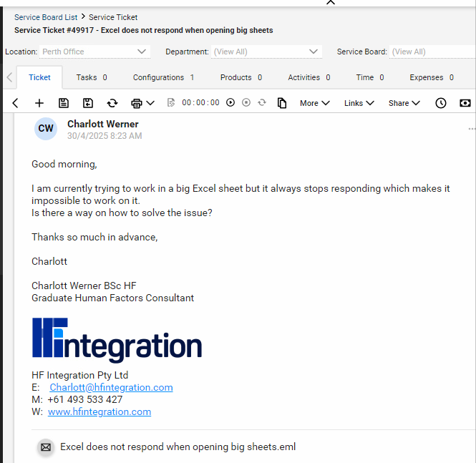Reset the timer with small refresh icon

pyautogui.click(x=262, y=102)
